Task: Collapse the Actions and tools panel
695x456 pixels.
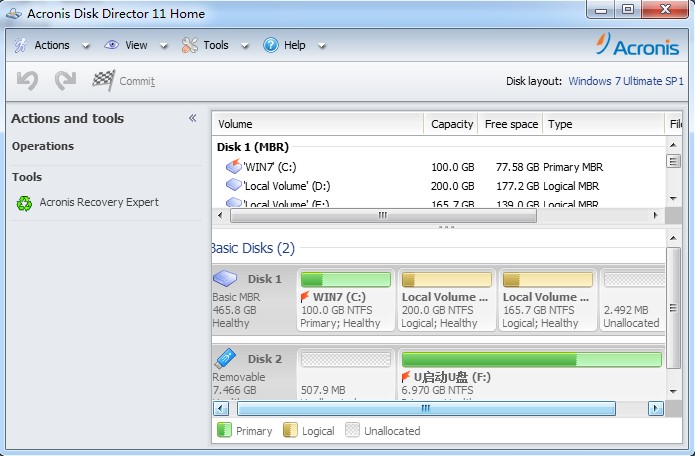Action: tap(192, 118)
